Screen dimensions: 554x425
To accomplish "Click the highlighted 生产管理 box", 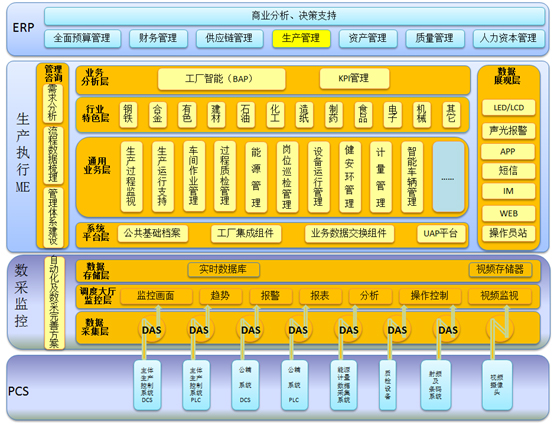I will (301, 38).
